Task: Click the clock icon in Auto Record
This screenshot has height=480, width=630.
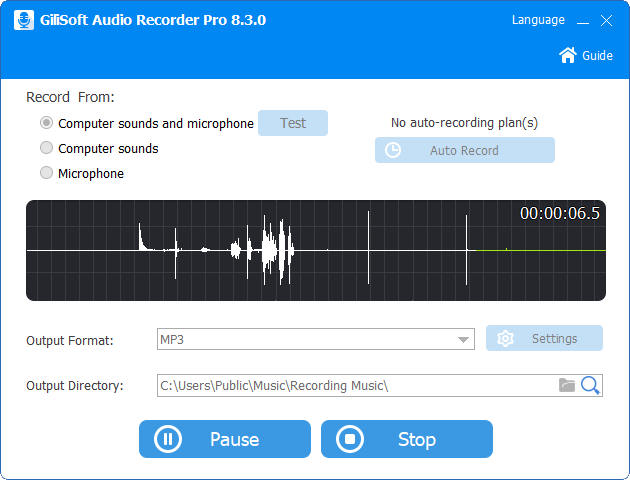Action: pyautogui.click(x=393, y=150)
